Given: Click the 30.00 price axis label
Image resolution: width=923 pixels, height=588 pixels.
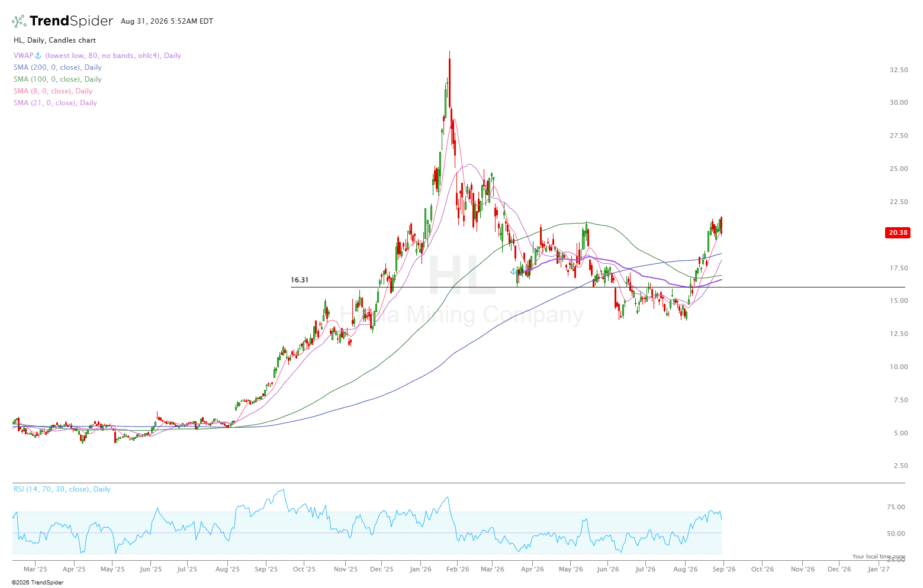Looking at the screenshot, I should point(899,102).
